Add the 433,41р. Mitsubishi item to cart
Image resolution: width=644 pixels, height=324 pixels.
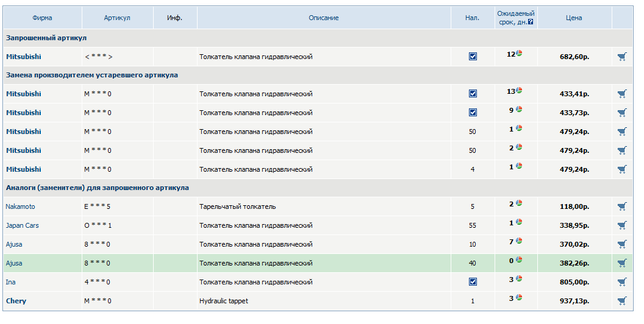pos(621,94)
